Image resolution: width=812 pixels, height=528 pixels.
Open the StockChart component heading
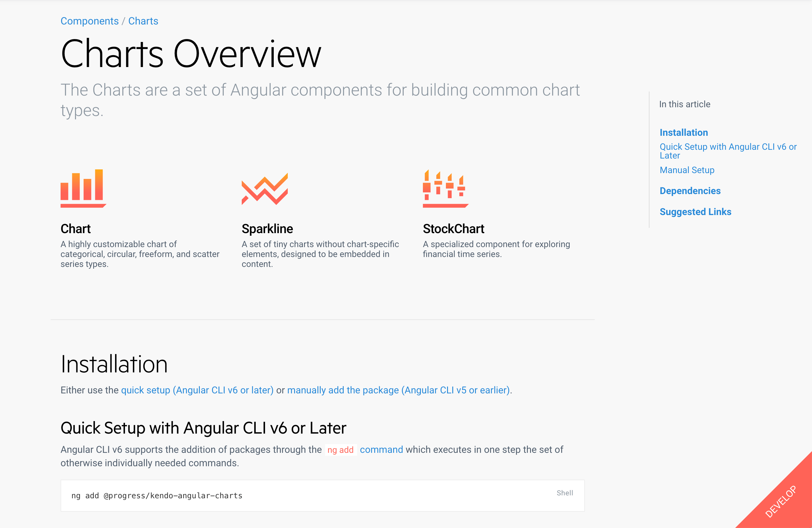453,229
